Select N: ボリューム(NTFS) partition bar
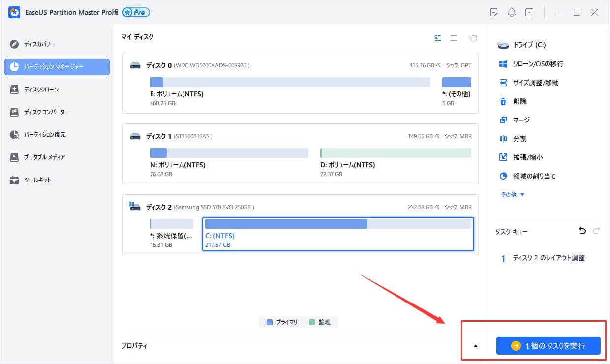The width and height of the screenshot is (610, 364). (x=229, y=153)
